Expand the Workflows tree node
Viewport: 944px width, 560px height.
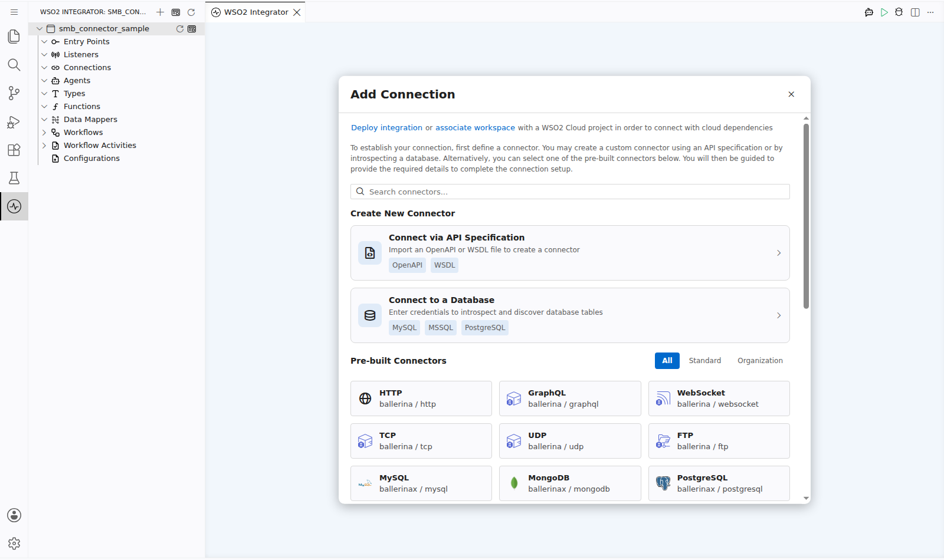(44, 132)
